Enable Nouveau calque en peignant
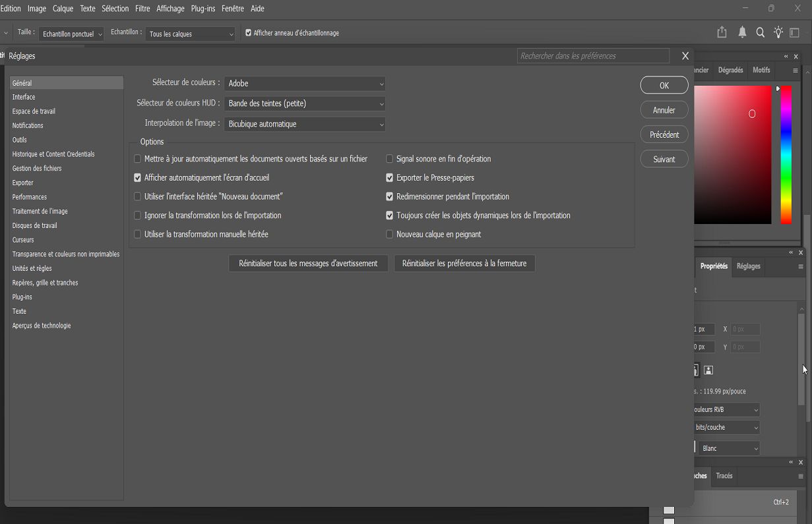This screenshot has width=812, height=524. coord(390,234)
